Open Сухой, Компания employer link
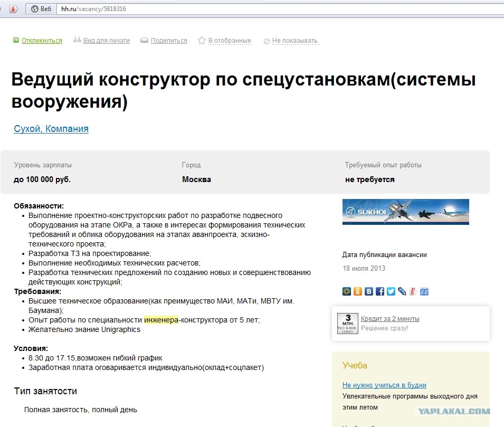 tap(51, 129)
